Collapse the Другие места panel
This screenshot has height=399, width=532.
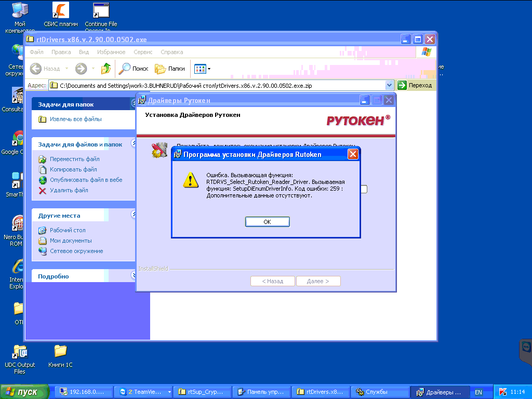pyautogui.click(x=133, y=215)
